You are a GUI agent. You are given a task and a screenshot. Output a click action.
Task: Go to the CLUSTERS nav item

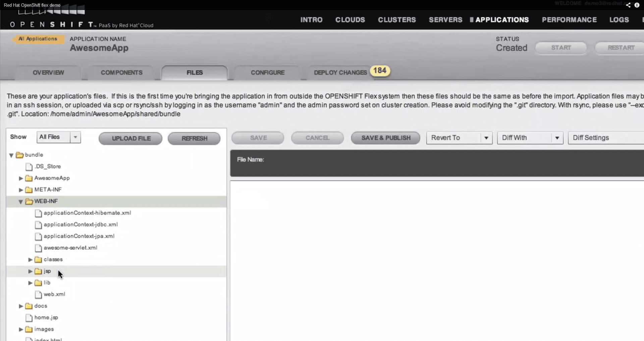pyautogui.click(x=397, y=20)
